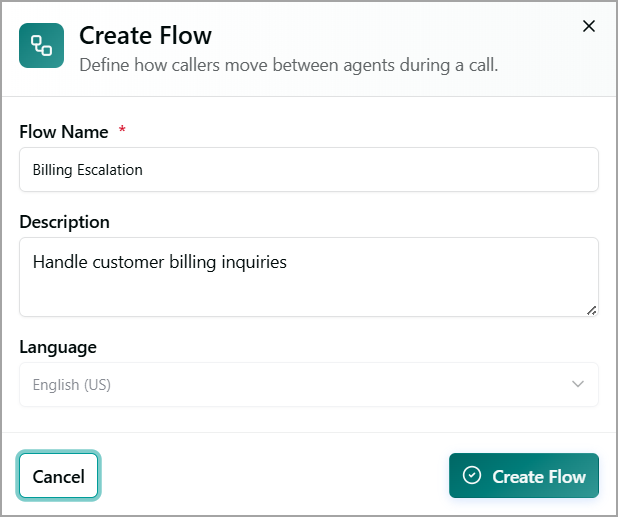The width and height of the screenshot is (618, 517).
Task: Click the resize handle of Description box
Action: click(592, 311)
